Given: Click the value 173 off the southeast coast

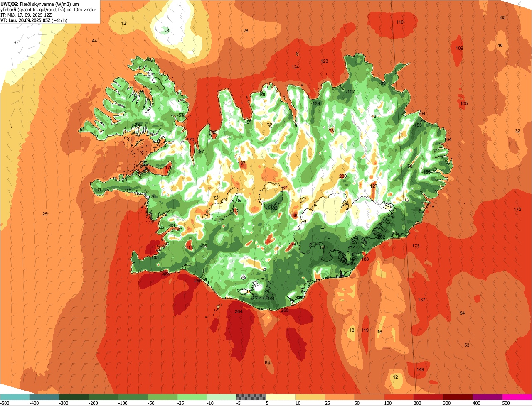Looking at the screenshot, I should click(x=416, y=246).
